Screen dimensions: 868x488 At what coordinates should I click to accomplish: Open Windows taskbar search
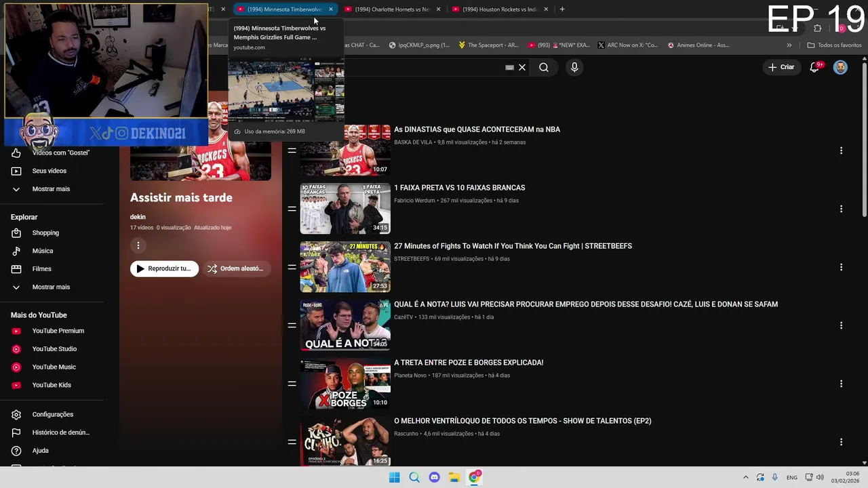point(414,477)
